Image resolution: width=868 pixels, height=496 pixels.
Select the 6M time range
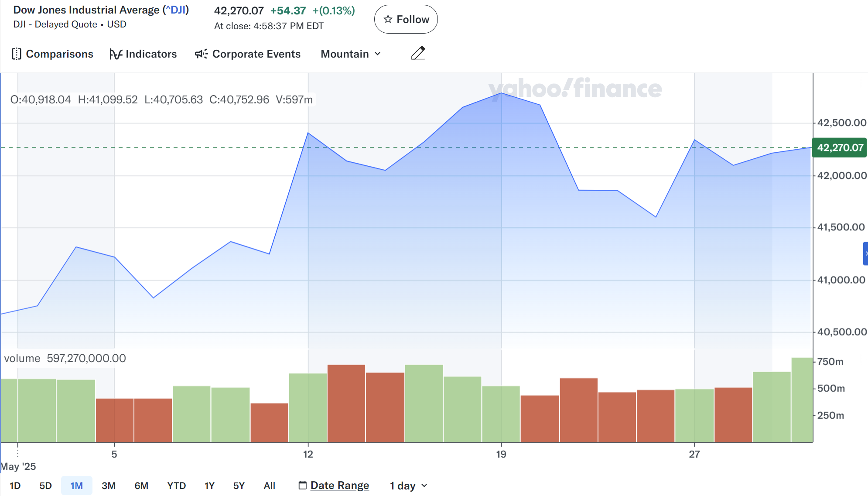pyautogui.click(x=141, y=486)
